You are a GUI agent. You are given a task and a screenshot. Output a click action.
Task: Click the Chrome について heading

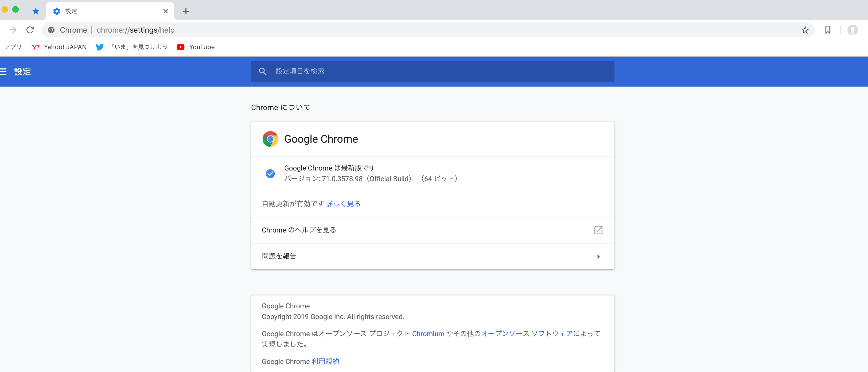coord(280,107)
